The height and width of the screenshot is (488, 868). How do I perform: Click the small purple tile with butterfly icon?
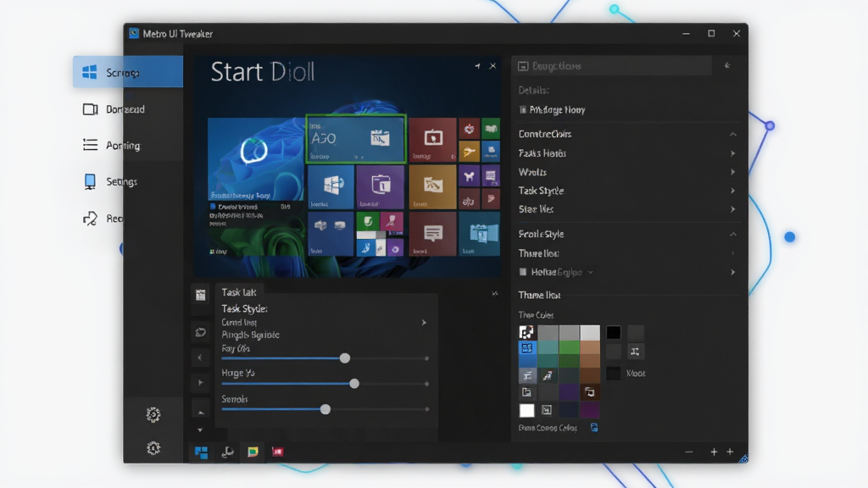[469, 176]
